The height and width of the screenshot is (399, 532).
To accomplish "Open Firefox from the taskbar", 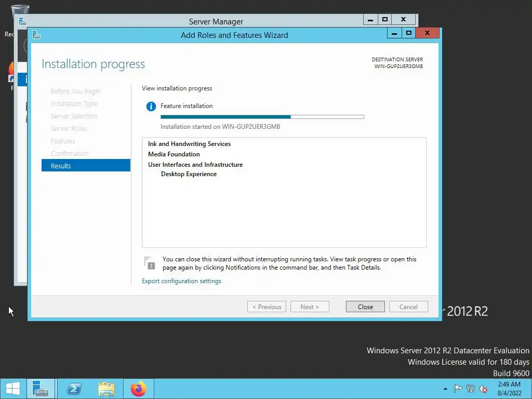I will coord(138,389).
